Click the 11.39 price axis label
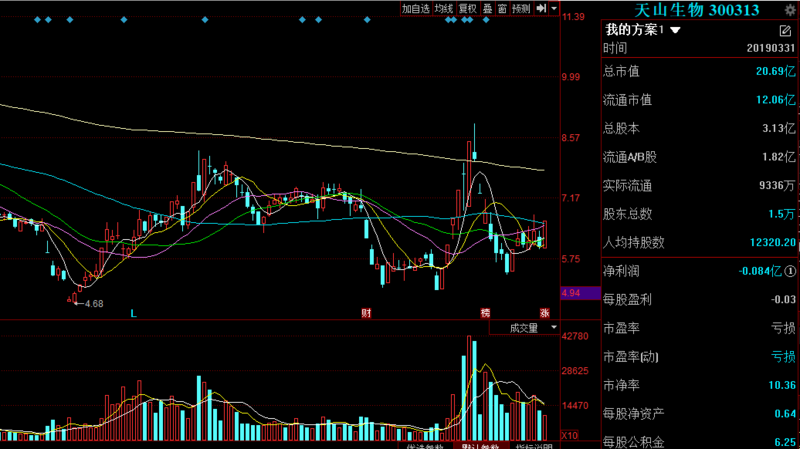800x449 pixels. [x=573, y=17]
